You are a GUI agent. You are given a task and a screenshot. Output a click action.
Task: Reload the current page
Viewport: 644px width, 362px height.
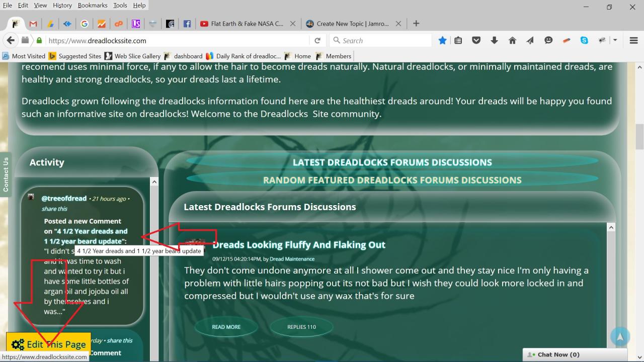[x=317, y=41]
